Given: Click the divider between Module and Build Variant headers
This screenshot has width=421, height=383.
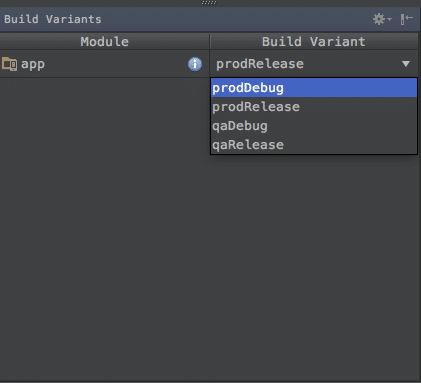Looking at the screenshot, I should [x=210, y=42].
